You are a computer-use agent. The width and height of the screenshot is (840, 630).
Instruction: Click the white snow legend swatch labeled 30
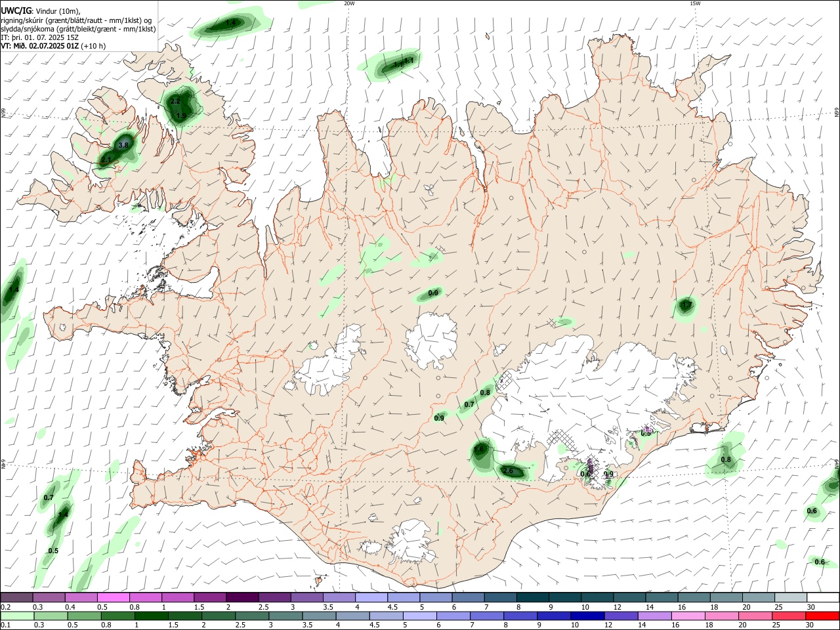coord(822,598)
